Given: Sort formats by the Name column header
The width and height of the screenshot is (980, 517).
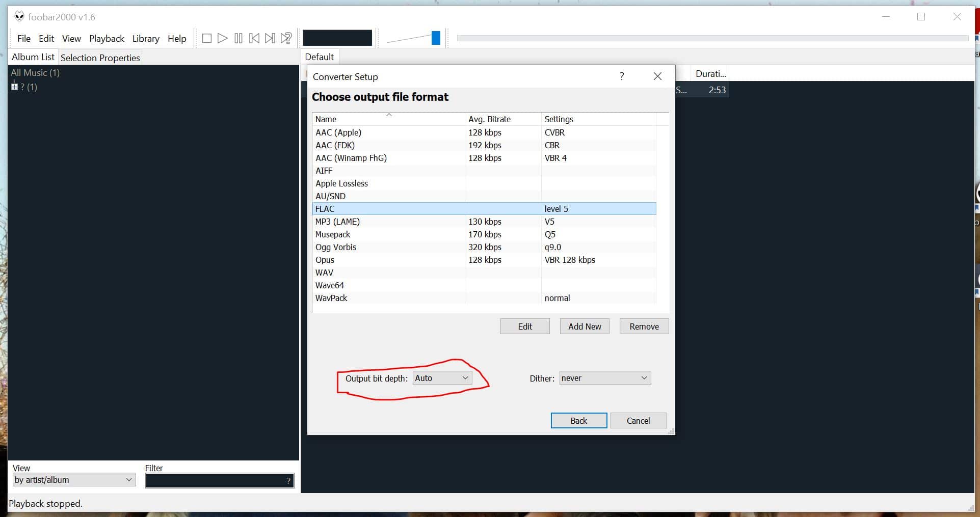Looking at the screenshot, I should pos(388,119).
